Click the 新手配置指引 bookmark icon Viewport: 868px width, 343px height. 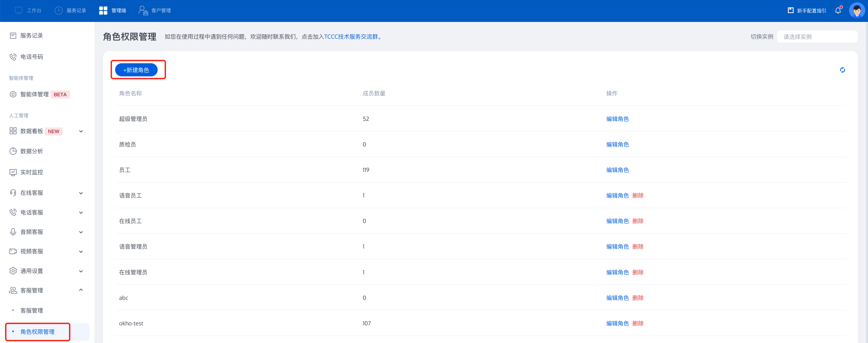pyautogui.click(x=790, y=10)
